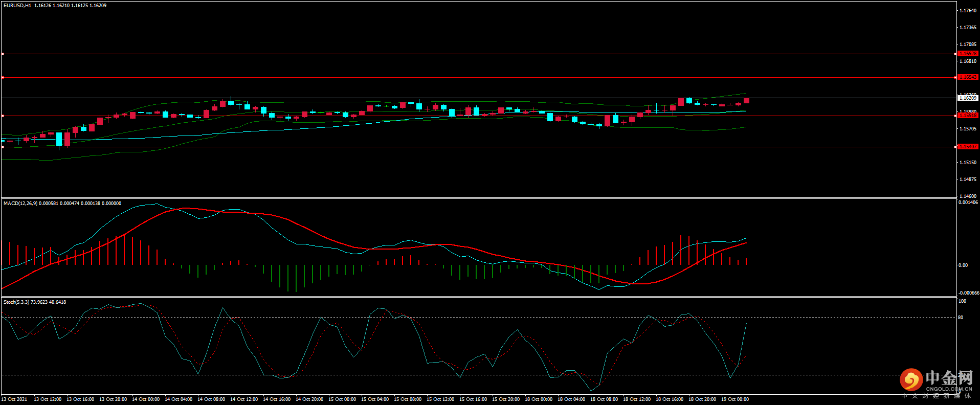This screenshot has width=980, height=405.
Task: Click the 13 Oct 16:00 time label
Action: point(80,399)
